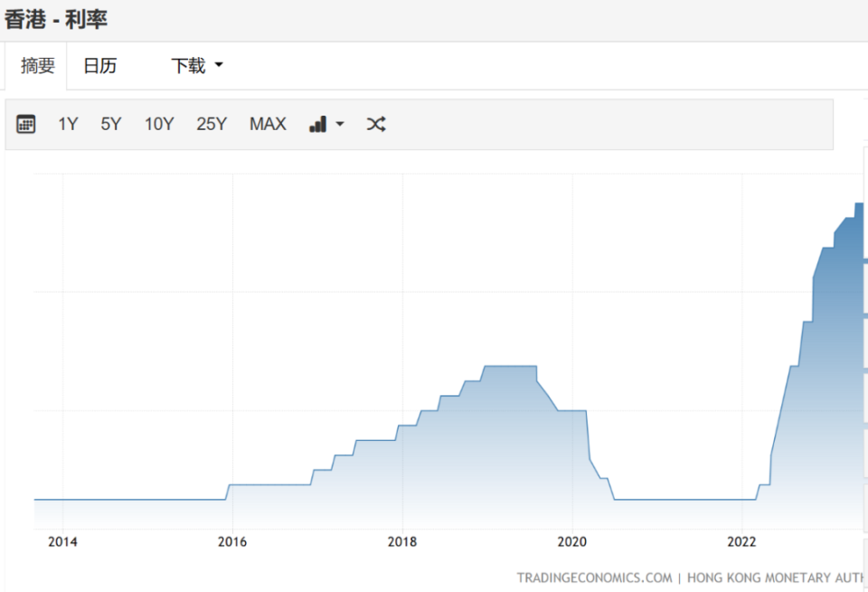Select the 1Y time range

[x=68, y=124]
